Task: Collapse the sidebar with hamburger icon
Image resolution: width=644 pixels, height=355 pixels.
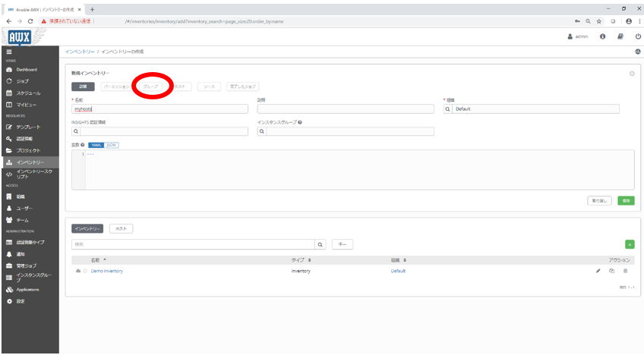Action: point(8,51)
